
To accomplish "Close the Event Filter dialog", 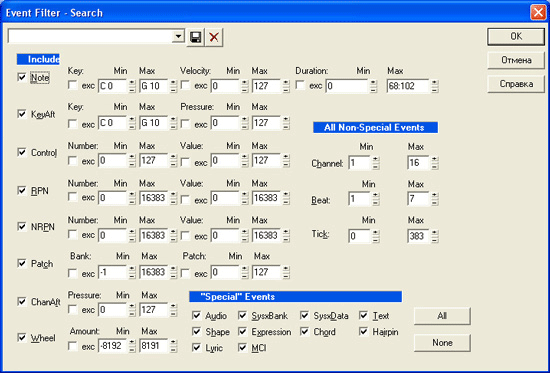I will [x=538, y=13].
